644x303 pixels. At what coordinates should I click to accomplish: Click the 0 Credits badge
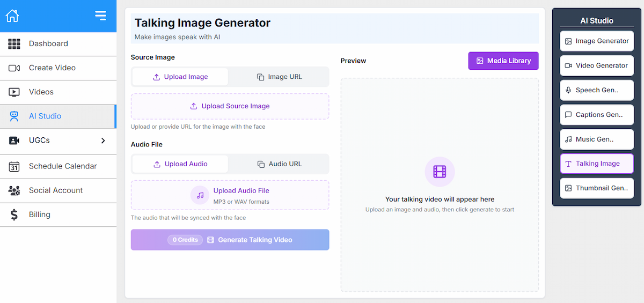(185, 240)
